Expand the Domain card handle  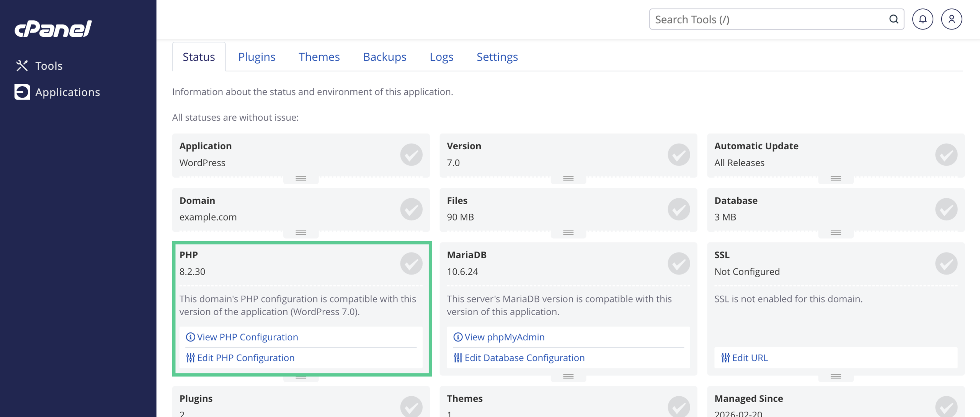pos(301,233)
